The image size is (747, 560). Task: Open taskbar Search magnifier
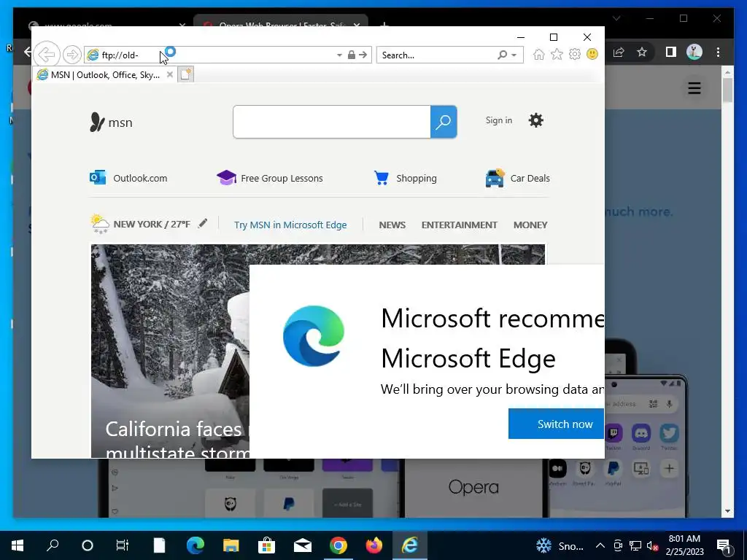pyautogui.click(x=53, y=545)
